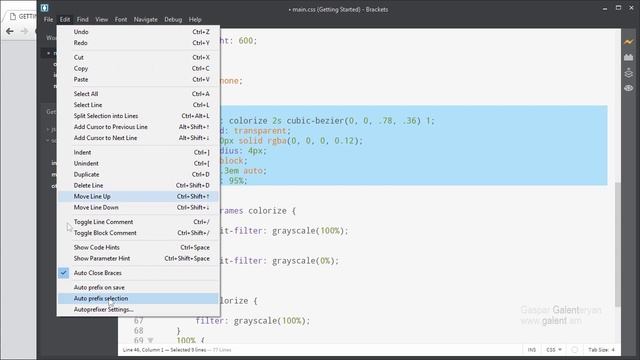The width and height of the screenshot is (640, 360).
Task: Choose Add Cursor to Previous Line
Action: point(138,127)
